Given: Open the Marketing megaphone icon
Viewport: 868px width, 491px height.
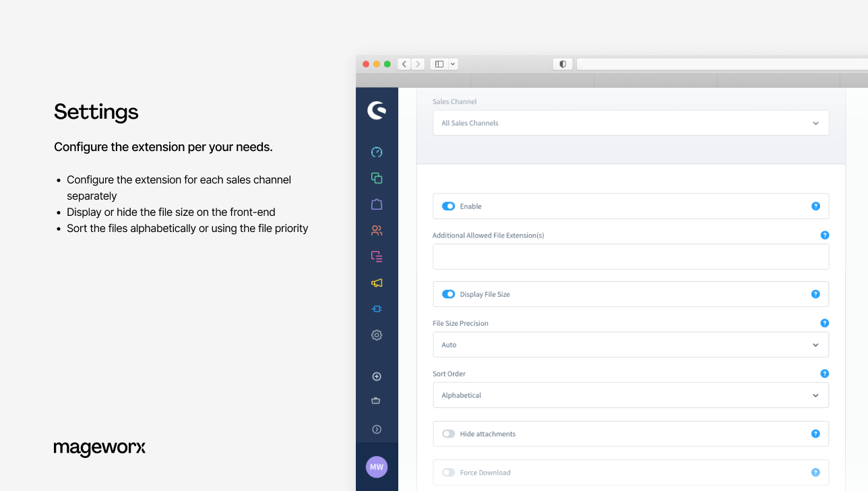Looking at the screenshot, I should [x=377, y=283].
